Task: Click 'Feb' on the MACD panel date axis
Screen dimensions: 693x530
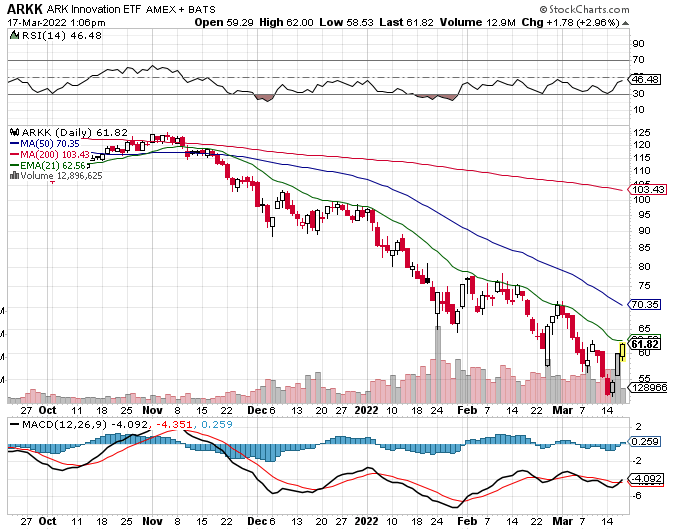Action: point(467,521)
